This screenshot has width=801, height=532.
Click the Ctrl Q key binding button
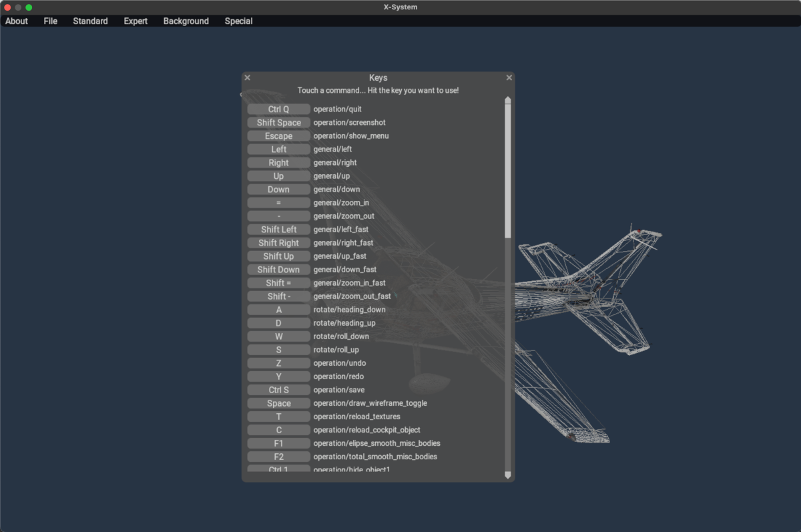pos(278,109)
